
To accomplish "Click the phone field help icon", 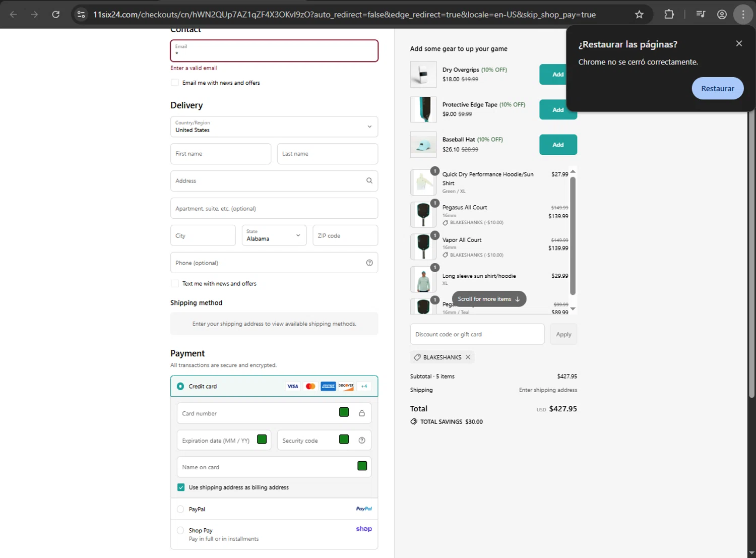I will coord(369,263).
